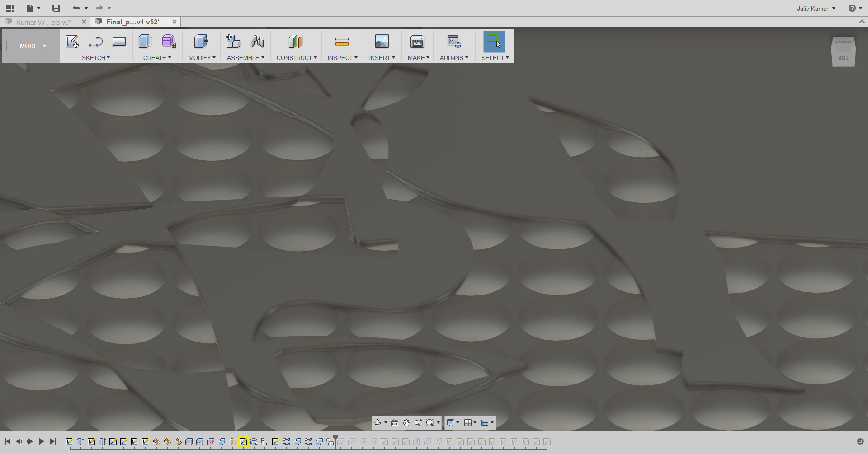
Task: Click the first sketch feature in timeline
Action: click(70, 442)
